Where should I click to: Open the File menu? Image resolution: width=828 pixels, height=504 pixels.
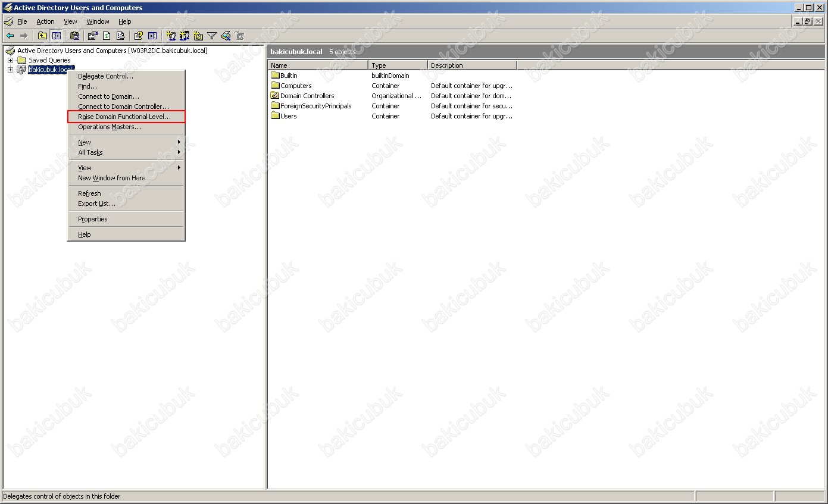[22, 21]
